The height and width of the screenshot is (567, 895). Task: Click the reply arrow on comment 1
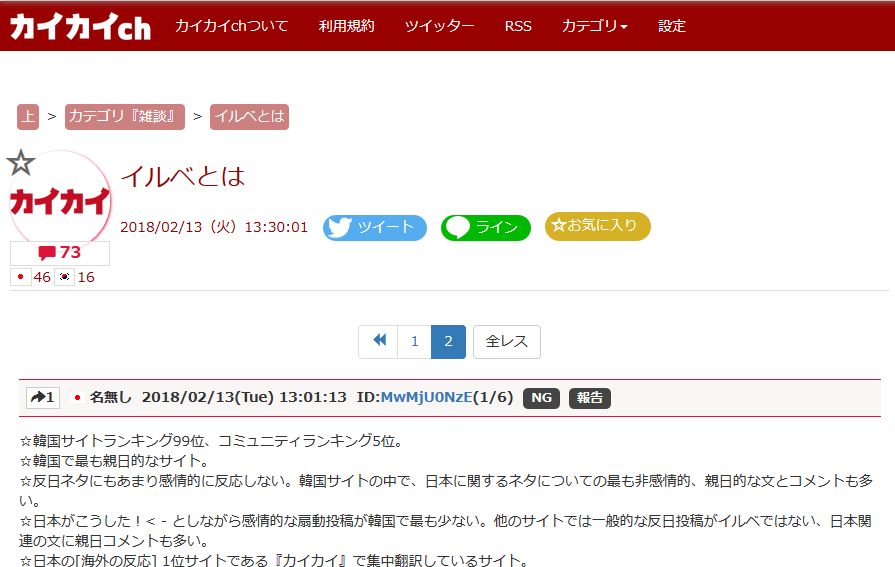42,398
